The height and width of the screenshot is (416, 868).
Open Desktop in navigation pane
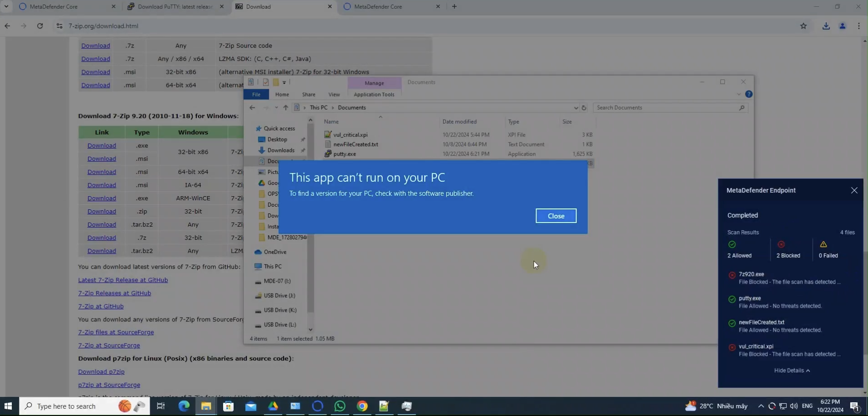point(277,139)
